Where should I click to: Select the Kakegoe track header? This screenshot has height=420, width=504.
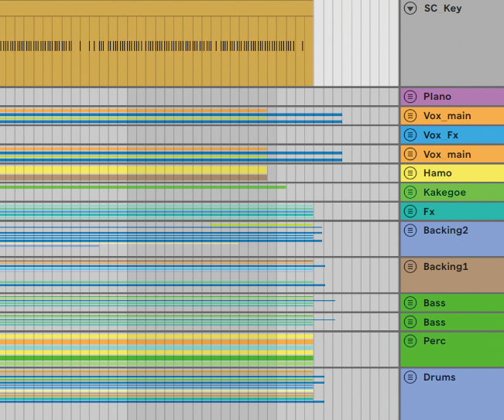tap(452, 193)
